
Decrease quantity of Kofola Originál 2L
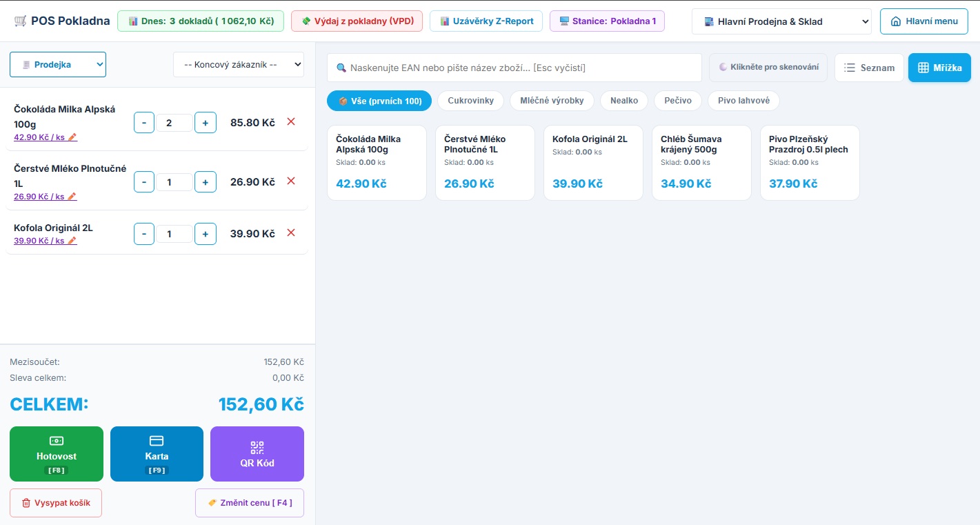(x=143, y=234)
